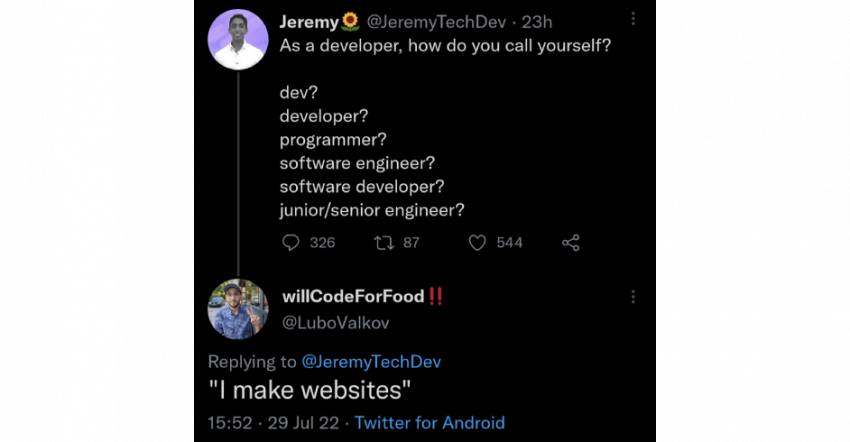The image size is (850, 442).
Task: Select the "I make websites" reply text
Action: pos(309,391)
